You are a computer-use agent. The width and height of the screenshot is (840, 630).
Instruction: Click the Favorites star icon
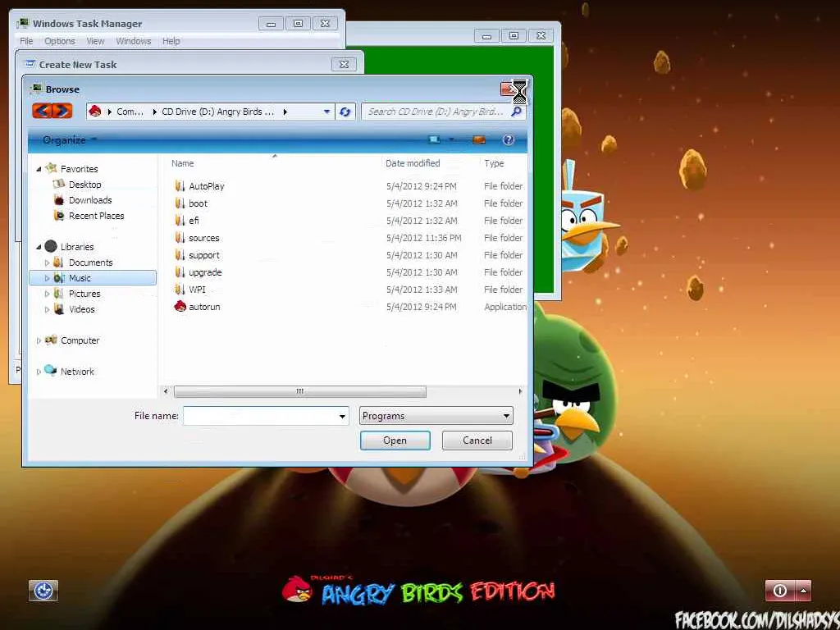[52, 168]
